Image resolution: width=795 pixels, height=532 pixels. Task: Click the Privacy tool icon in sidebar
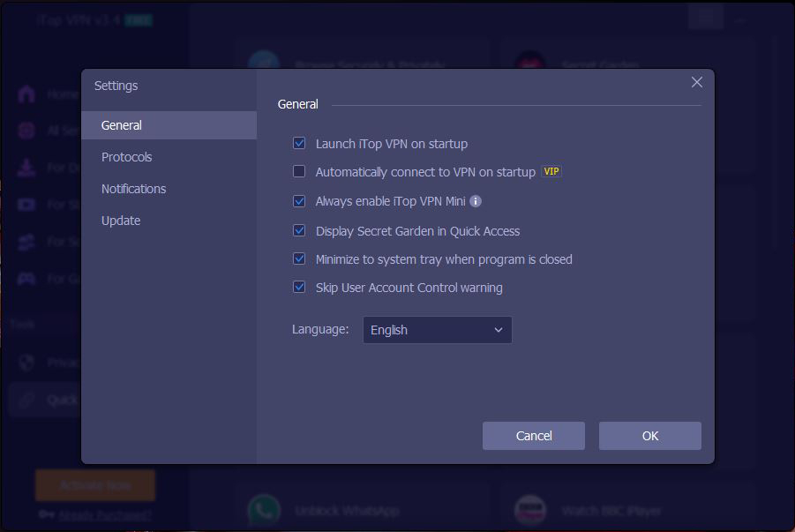pos(25,362)
